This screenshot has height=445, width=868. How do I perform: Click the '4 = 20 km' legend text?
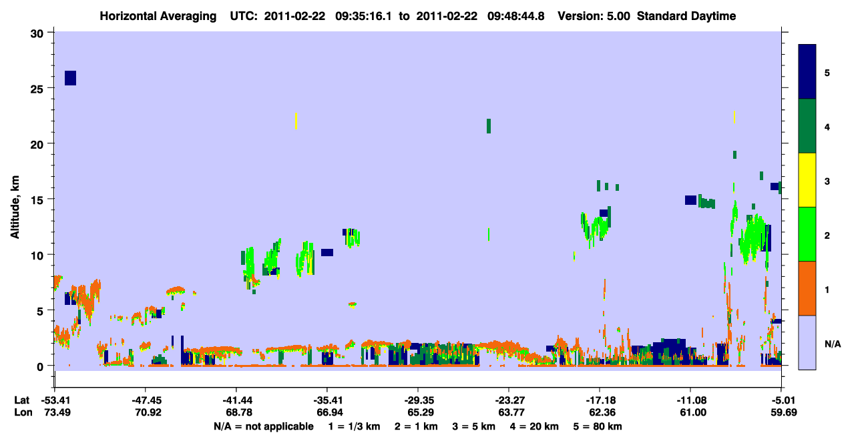point(535,426)
